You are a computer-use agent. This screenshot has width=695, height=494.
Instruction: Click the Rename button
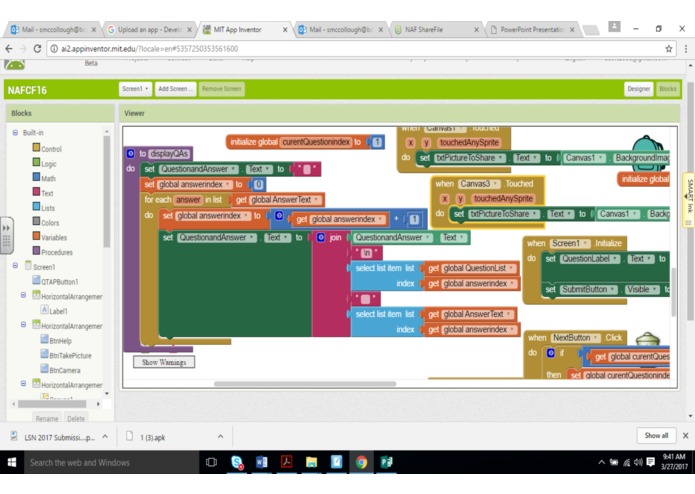click(x=47, y=418)
